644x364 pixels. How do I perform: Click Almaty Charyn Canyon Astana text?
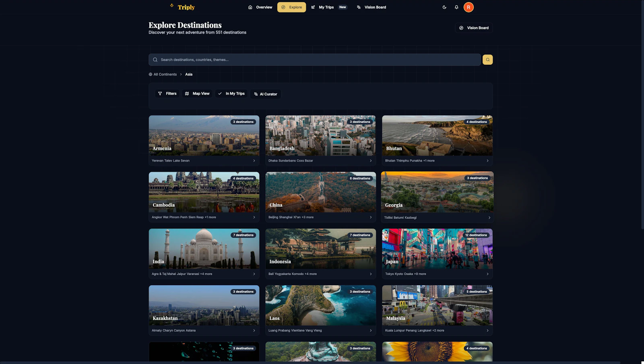tap(173, 331)
